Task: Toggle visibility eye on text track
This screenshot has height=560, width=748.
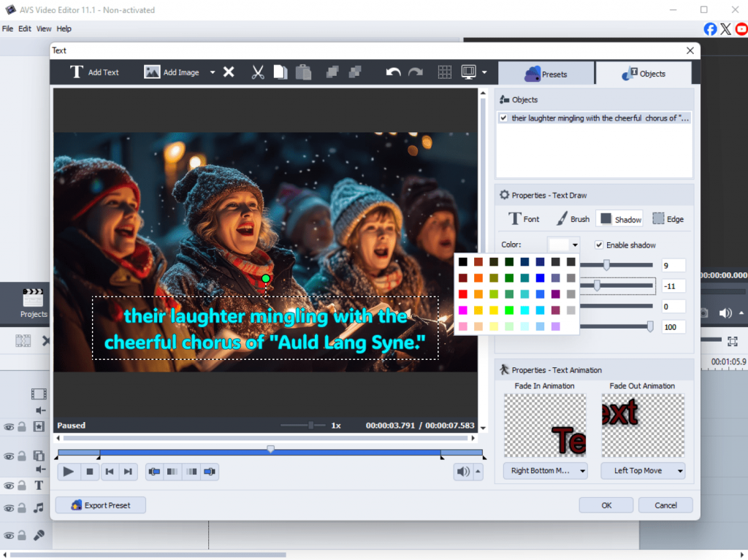Action: pos(9,485)
